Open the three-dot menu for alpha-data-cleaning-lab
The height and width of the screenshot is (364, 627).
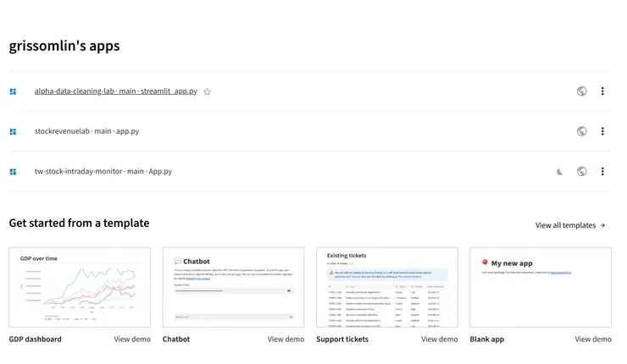(x=602, y=91)
